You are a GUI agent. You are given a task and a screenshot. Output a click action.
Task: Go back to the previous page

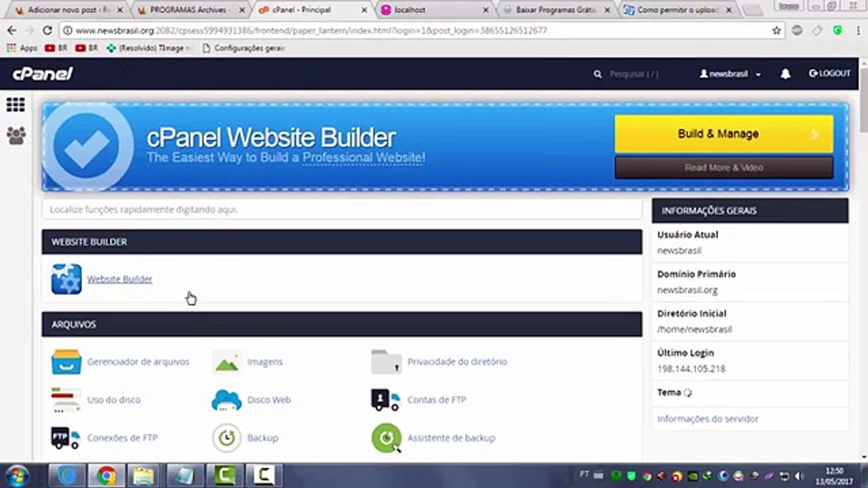click(12, 30)
